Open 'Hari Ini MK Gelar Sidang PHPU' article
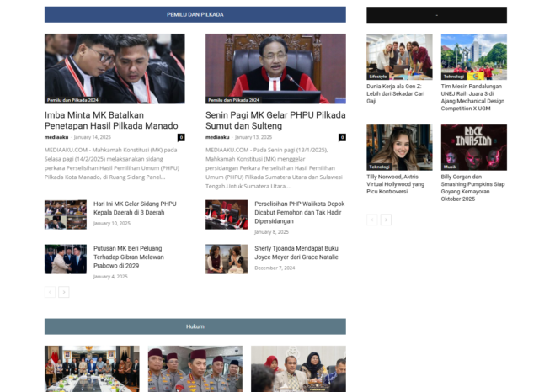This screenshot has height=392, width=539. (135, 208)
